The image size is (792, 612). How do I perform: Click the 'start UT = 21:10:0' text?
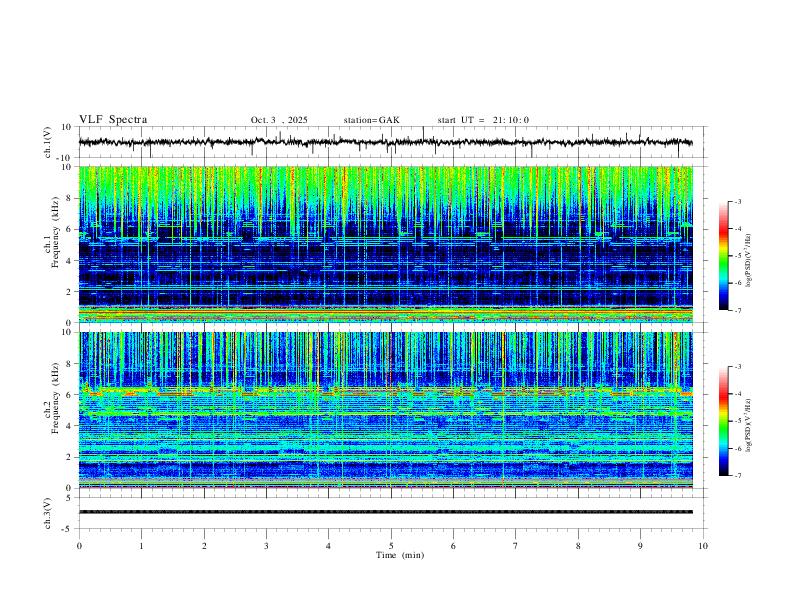483,120
